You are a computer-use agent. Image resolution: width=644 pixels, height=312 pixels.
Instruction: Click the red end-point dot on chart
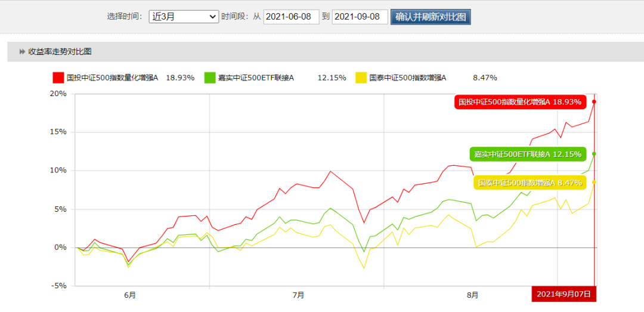pyautogui.click(x=595, y=101)
